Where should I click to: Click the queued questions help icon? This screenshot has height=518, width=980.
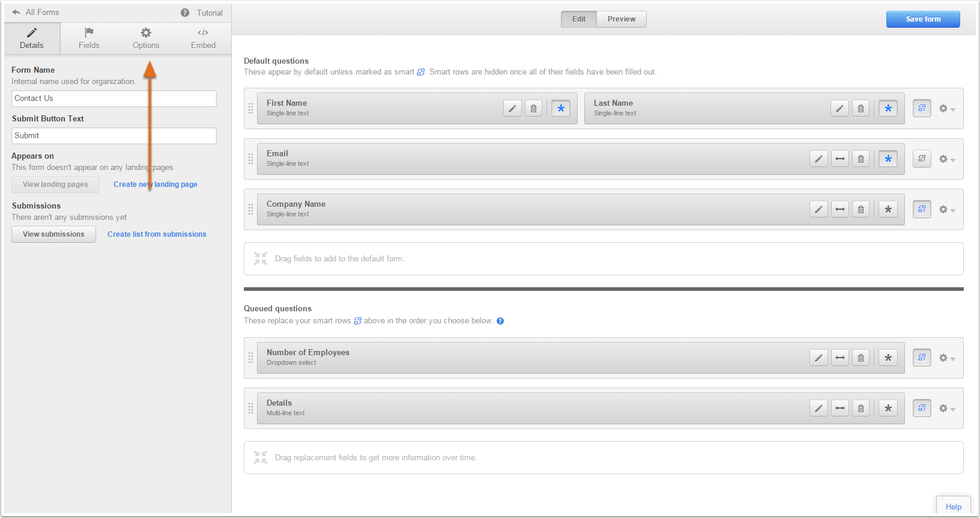[500, 321]
